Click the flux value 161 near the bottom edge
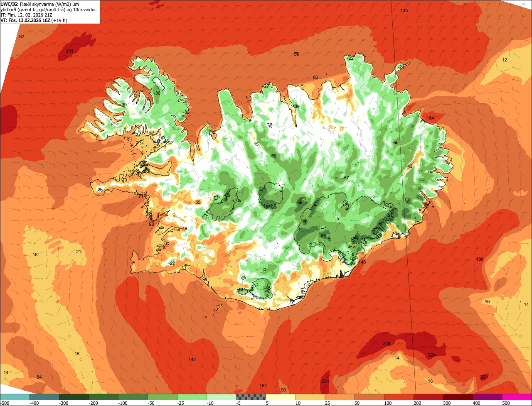This screenshot has width=532, height=406. [263, 386]
